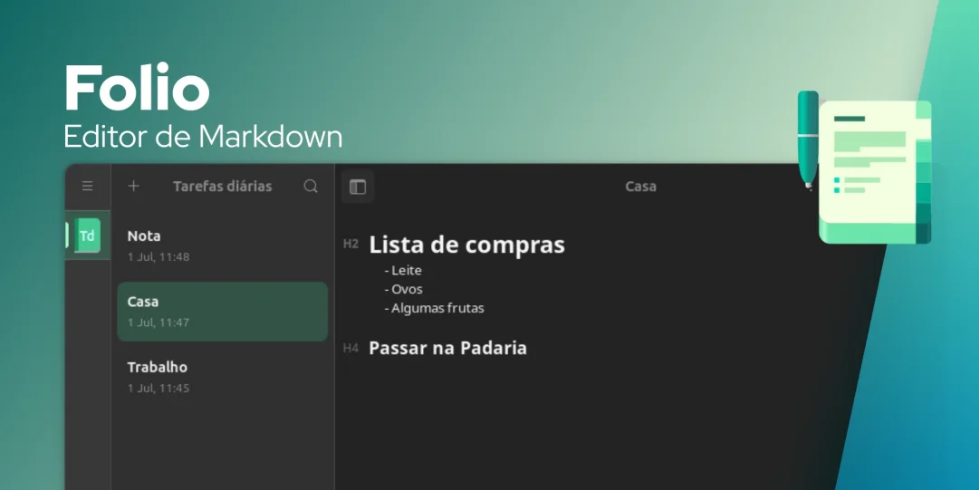Image resolution: width=980 pixels, height=490 pixels.
Task: Click the Passar na Padaria heading
Action: pyautogui.click(x=447, y=348)
